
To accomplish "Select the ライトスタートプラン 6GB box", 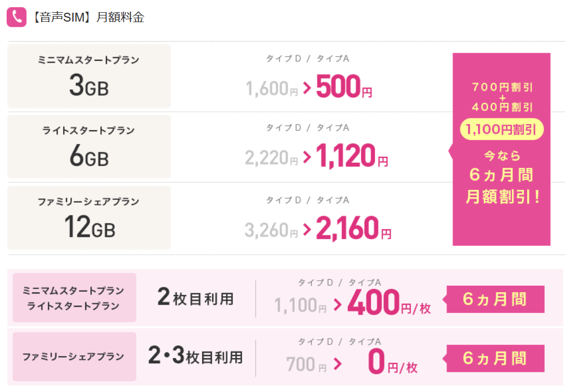I will point(89,147).
